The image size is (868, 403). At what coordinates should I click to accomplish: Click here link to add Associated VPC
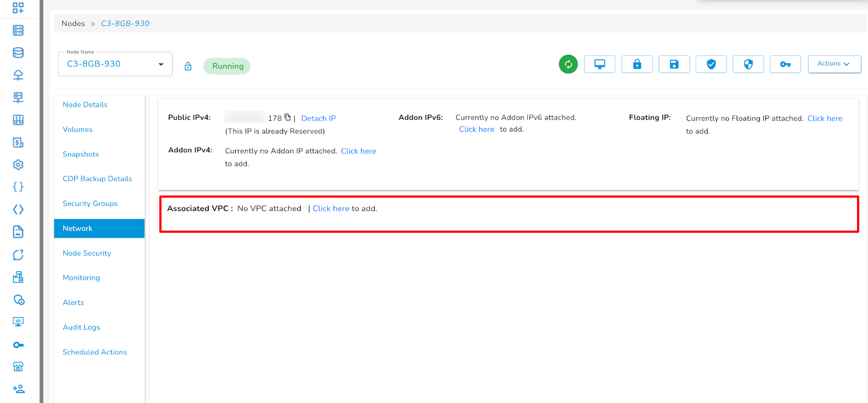point(331,209)
